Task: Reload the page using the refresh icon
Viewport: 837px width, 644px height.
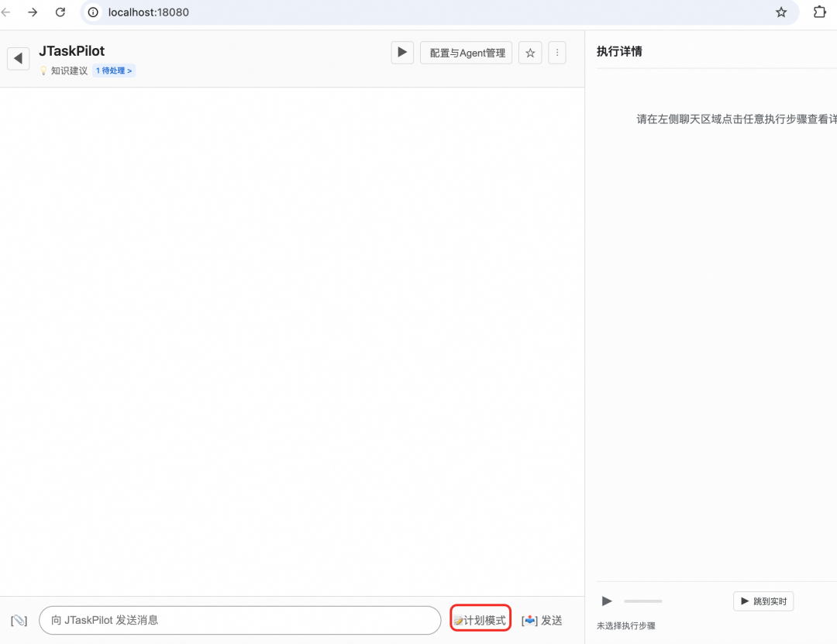Action: point(60,12)
